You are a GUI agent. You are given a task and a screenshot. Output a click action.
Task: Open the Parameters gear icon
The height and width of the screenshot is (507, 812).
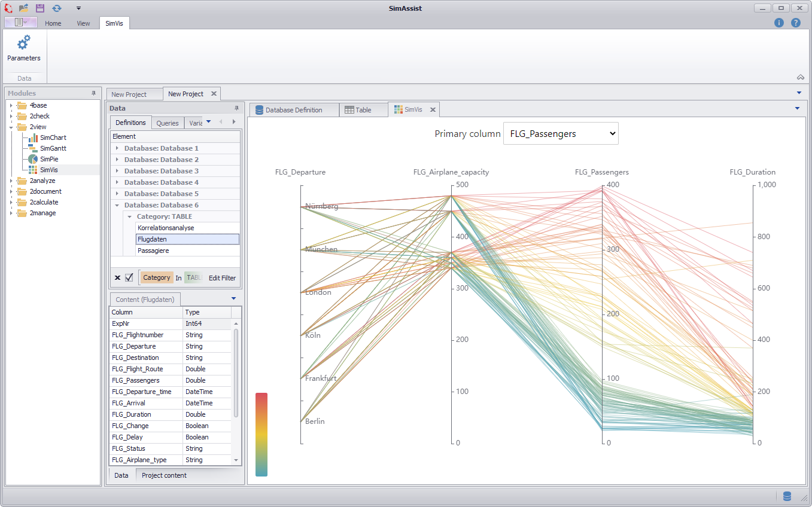(24, 44)
